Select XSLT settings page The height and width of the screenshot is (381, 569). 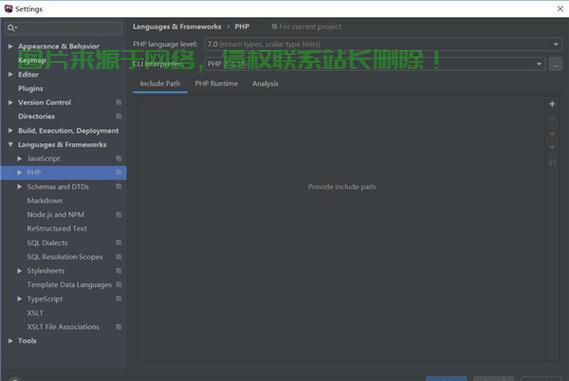point(35,313)
